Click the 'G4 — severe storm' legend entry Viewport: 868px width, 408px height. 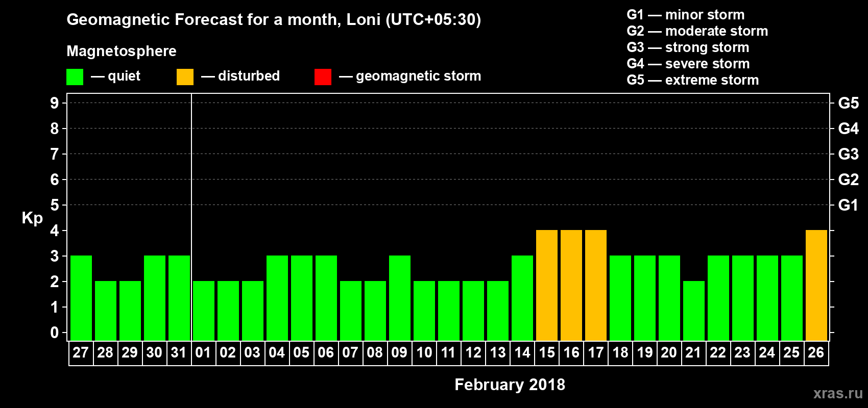688,64
